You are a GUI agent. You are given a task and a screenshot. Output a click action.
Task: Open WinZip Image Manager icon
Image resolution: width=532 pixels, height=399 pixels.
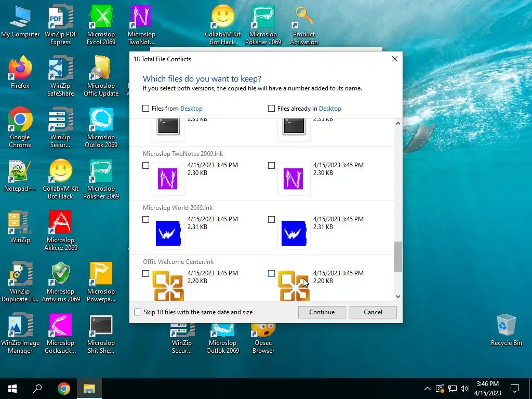click(x=20, y=334)
